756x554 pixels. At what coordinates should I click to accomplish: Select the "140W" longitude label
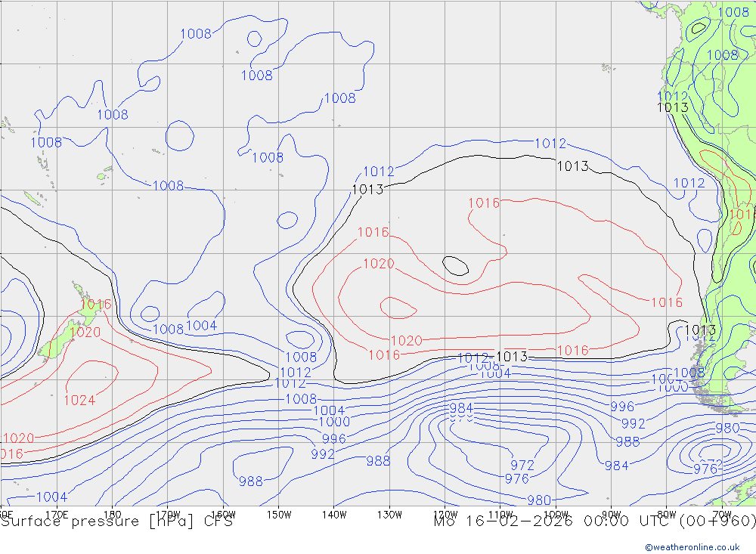point(334,515)
